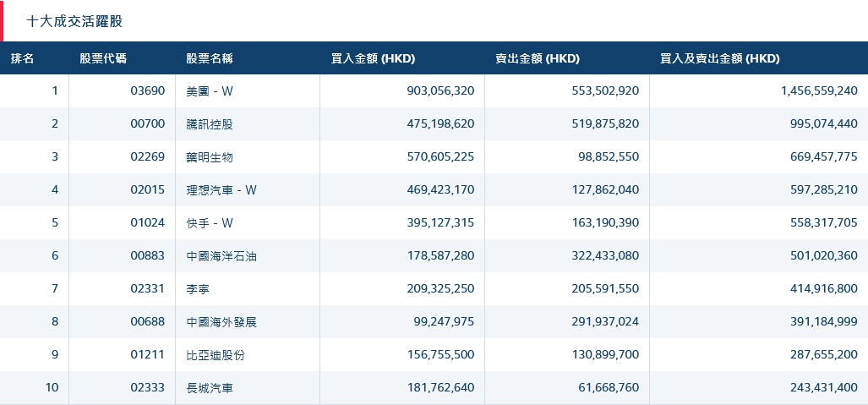This screenshot has width=868, height=405.
Task: Select stock code 01024
Action: pos(148,222)
